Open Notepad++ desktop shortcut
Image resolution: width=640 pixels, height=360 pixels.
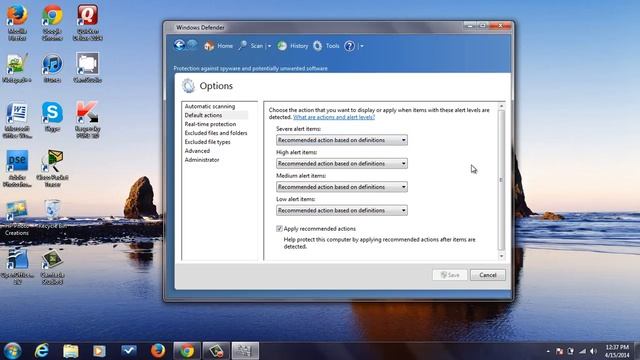click(x=17, y=69)
